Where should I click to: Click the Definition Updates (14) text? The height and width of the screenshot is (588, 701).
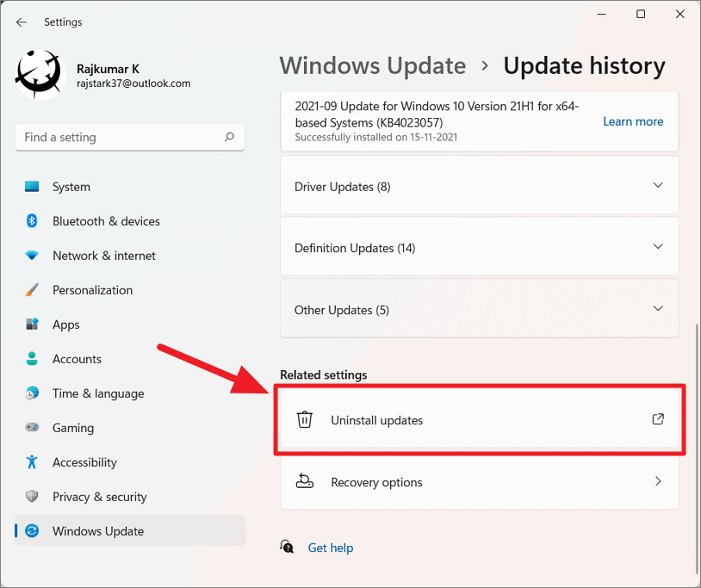355,248
